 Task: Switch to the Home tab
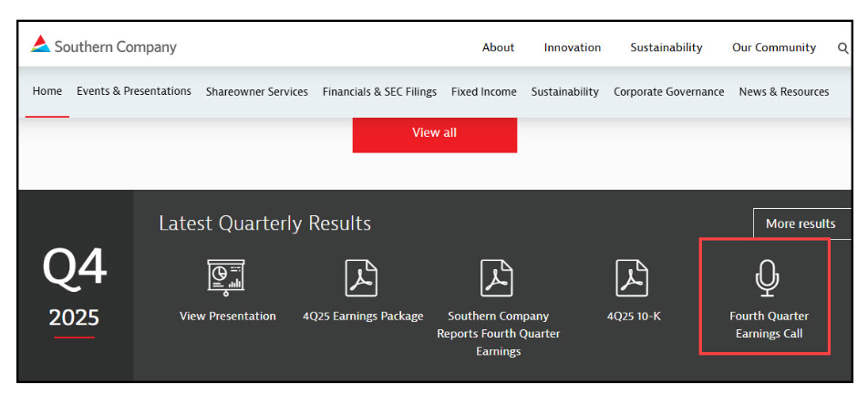tap(47, 91)
